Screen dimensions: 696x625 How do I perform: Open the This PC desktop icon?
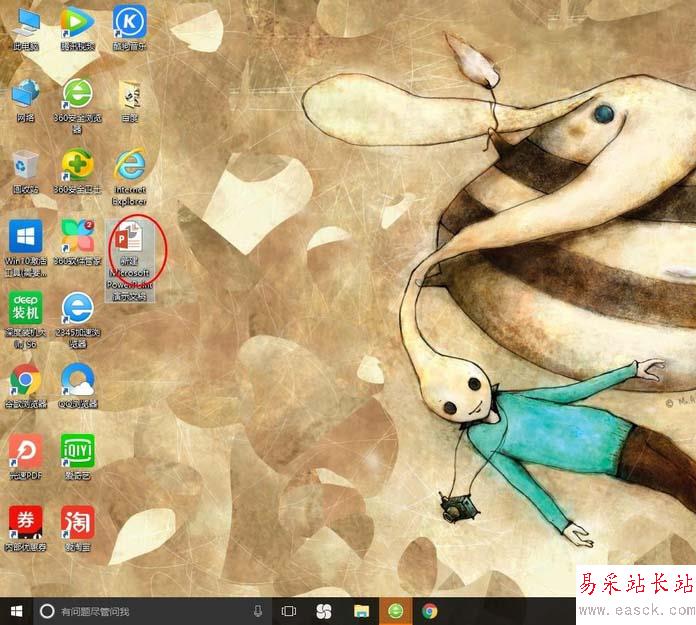(x=26, y=28)
